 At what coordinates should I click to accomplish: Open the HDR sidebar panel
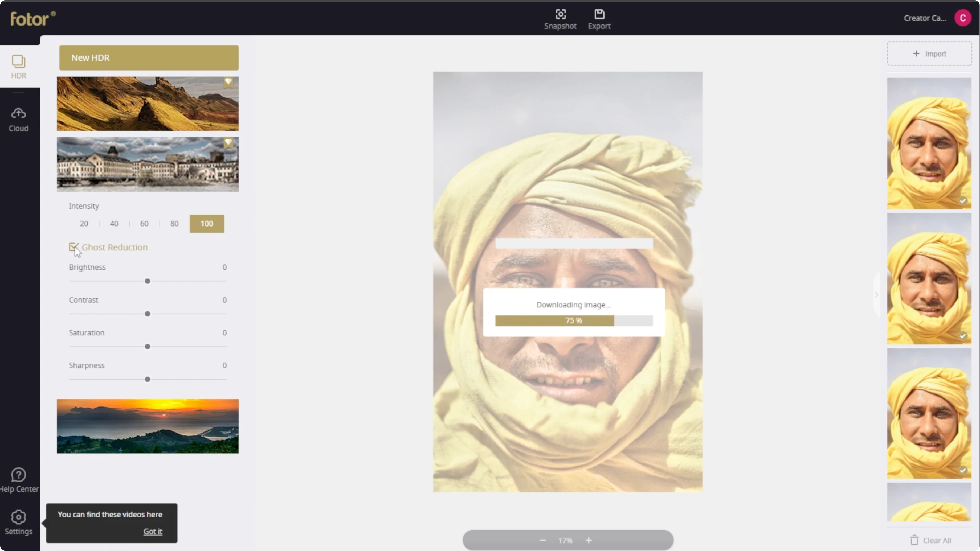(18, 67)
